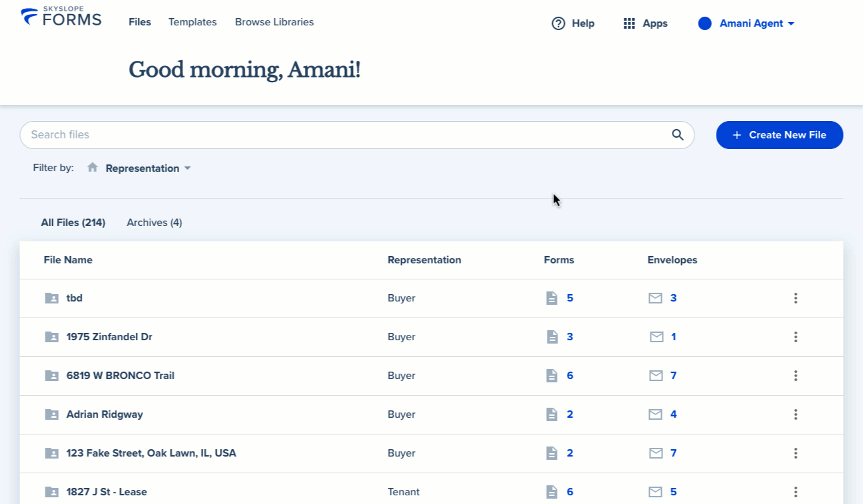Open envelopes count 5 for 1827 J St - Lease
The width and height of the screenshot is (863, 504).
pyautogui.click(x=674, y=492)
